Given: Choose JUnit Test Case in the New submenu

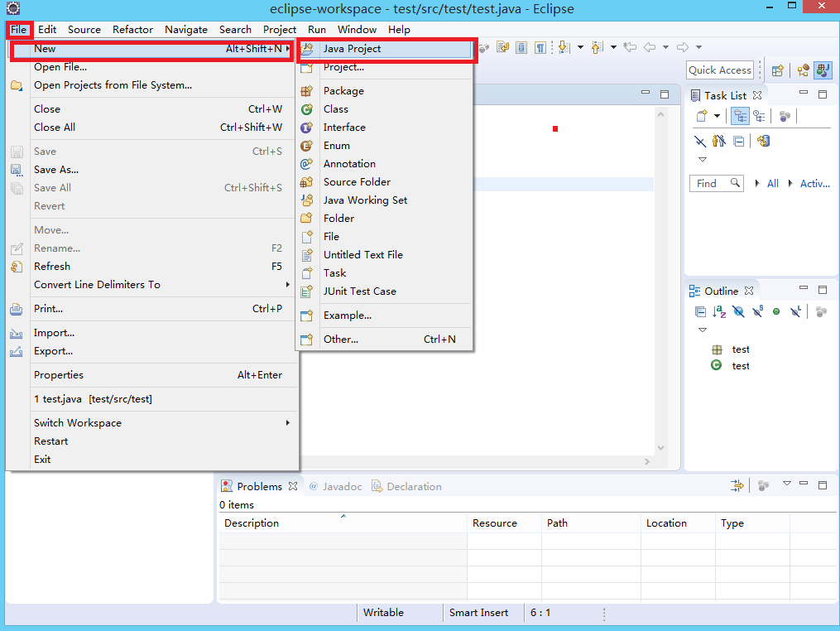Looking at the screenshot, I should tap(385, 291).
